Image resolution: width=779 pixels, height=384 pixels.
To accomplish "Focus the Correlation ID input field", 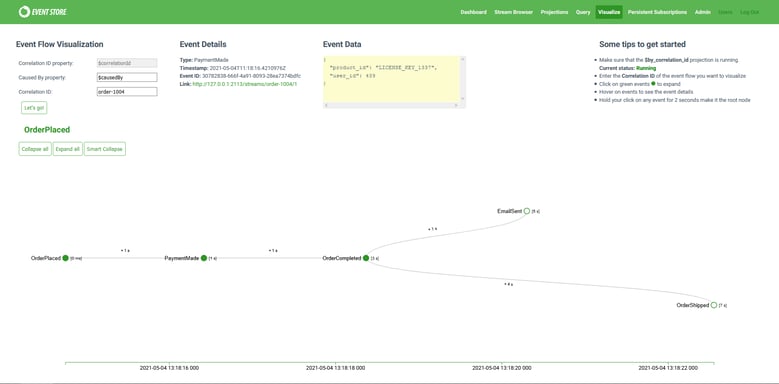I will [x=127, y=92].
